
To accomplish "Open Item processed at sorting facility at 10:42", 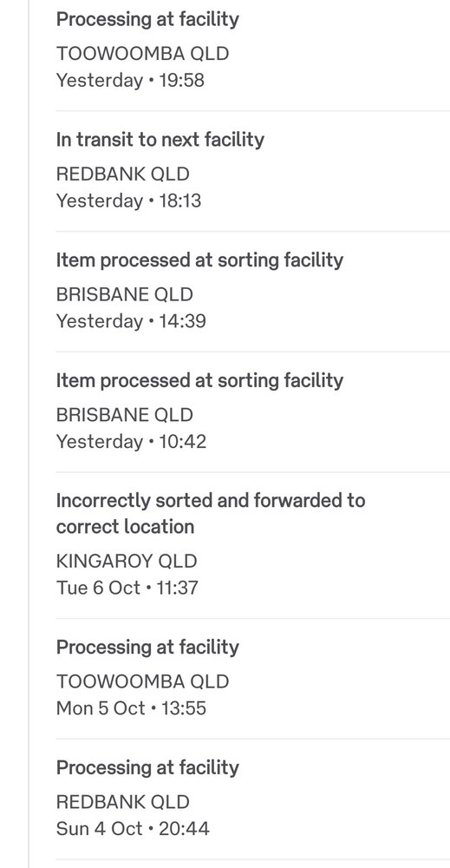I will point(199,381).
